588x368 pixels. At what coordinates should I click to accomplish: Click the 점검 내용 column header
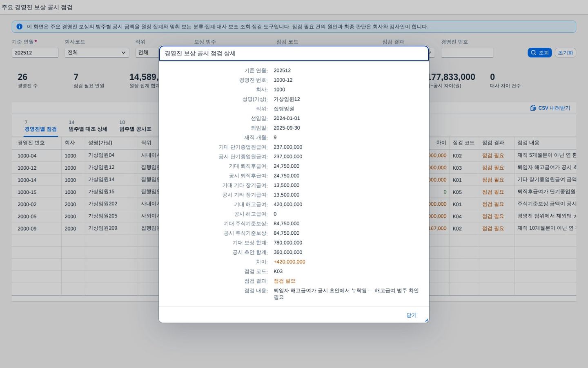coord(545,143)
